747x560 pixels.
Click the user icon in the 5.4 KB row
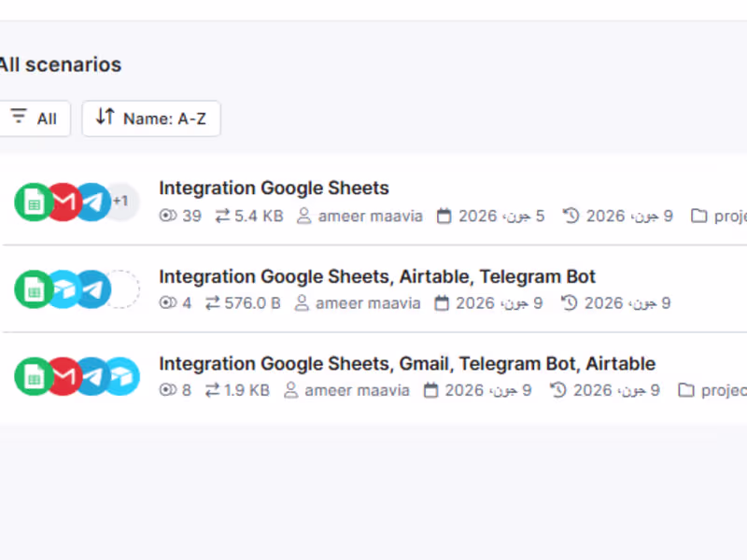[x=304, y=216]
